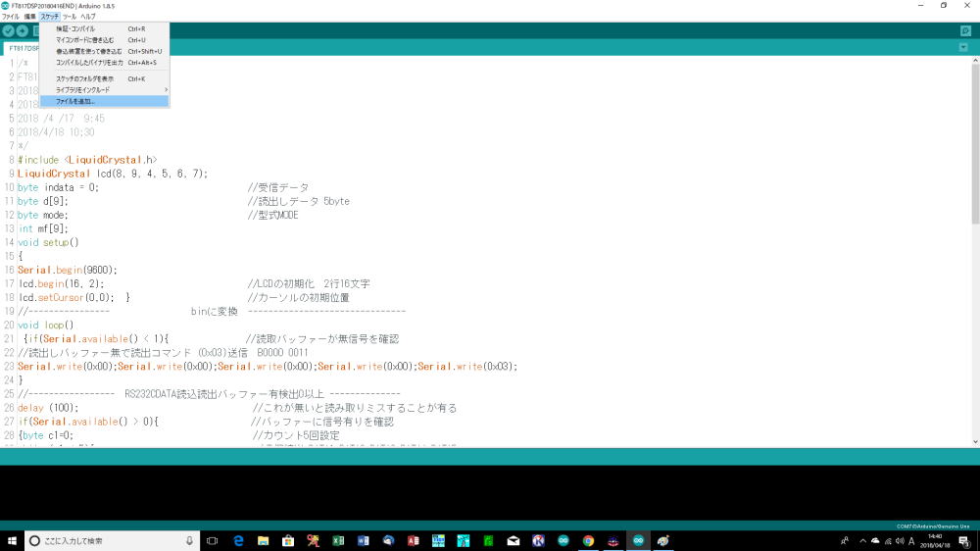Viewport: 980px width, 551px height.
Task: Click the byte indata = 0; code text
Action: (x=58, y=187)
